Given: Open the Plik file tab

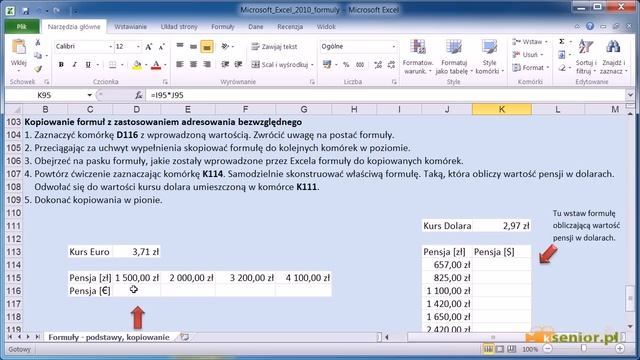Looking at the screenshot, I should pyautogui.click(x=22, y=27).
